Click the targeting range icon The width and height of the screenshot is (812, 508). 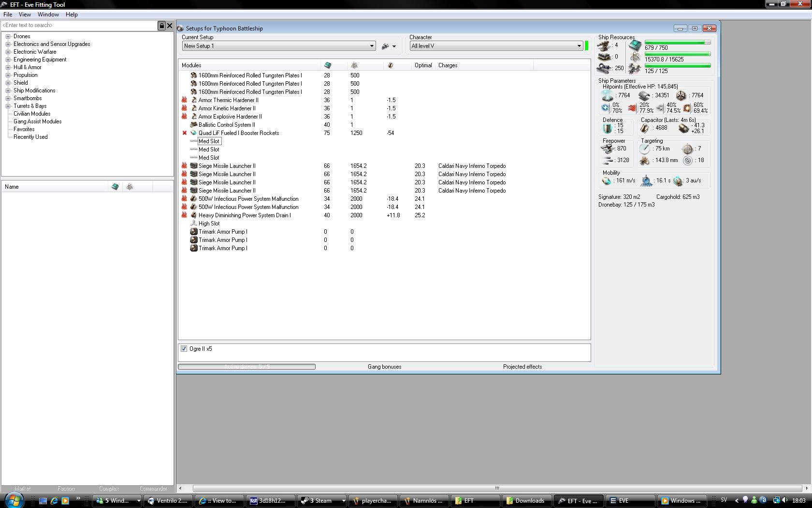click(x=645, y=149)
